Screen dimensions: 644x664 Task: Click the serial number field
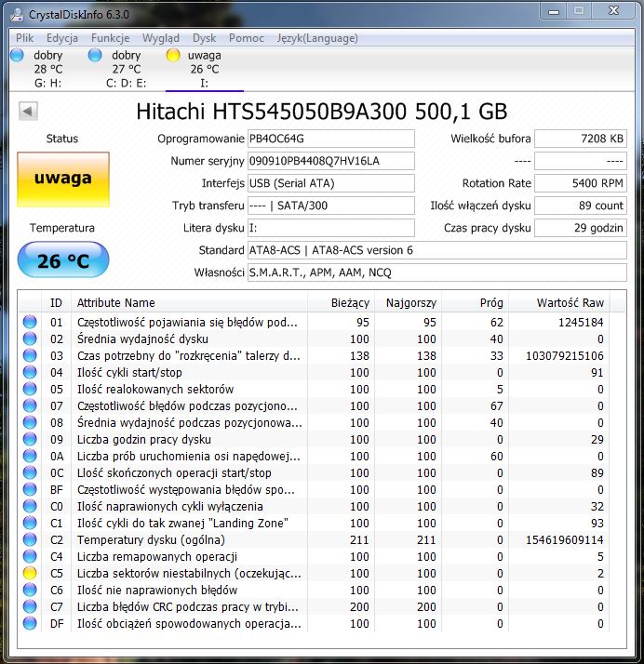331,161
